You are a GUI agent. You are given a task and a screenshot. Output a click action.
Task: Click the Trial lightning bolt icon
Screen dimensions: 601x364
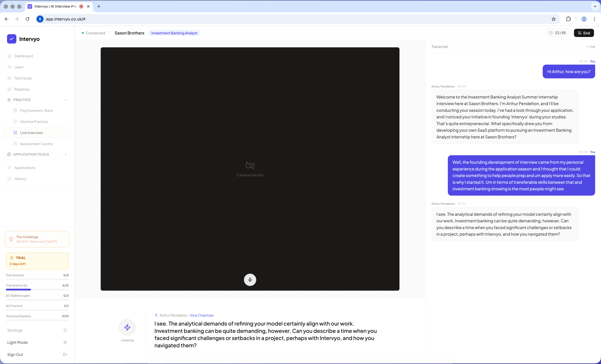pyautogui.click(x=12, y=258)
